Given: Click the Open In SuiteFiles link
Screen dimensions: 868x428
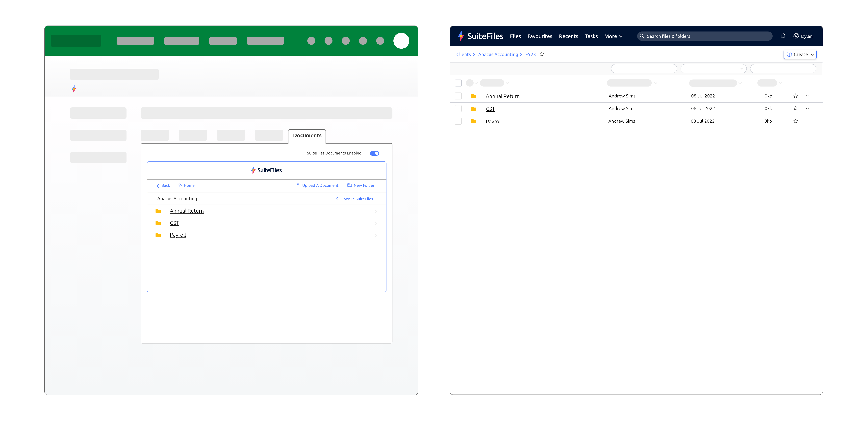Looking at the screenshot, I should coord(356,199).
